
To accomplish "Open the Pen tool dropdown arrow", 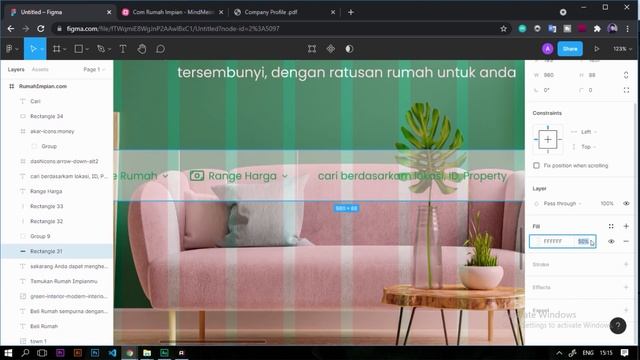I will point(109,49).
